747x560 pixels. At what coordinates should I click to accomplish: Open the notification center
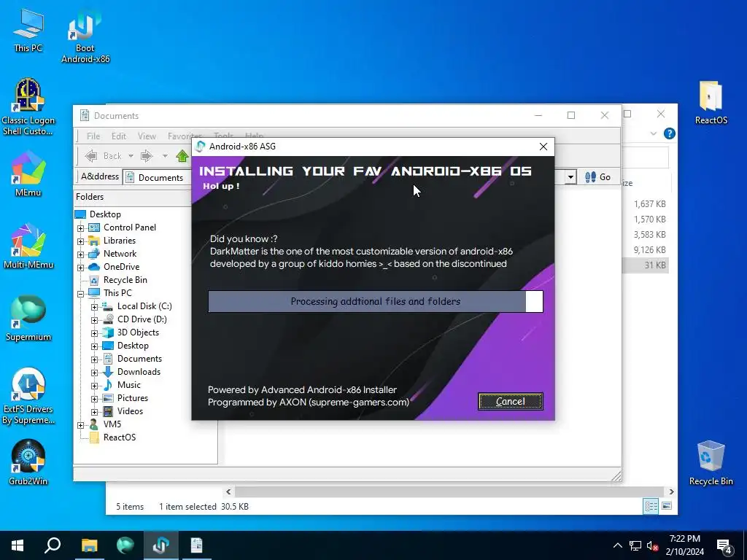tap(724, 545)
